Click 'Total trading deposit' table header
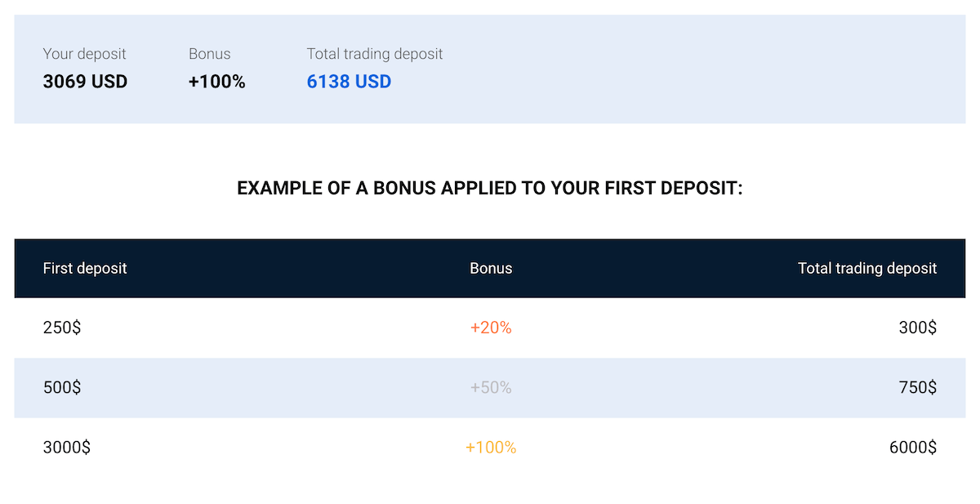The image size is (980, 504). (x=867, y=268)
